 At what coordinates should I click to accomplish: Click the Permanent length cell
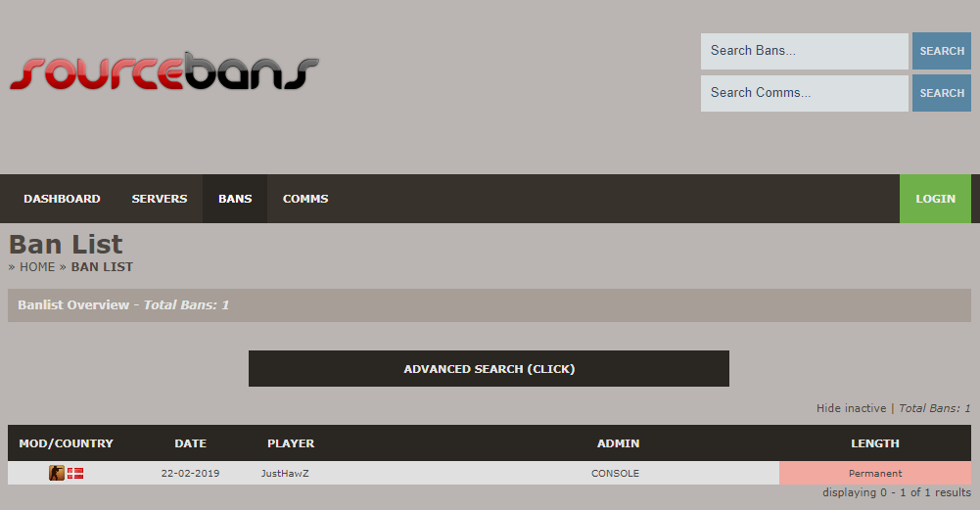click(x=875, y=473)
